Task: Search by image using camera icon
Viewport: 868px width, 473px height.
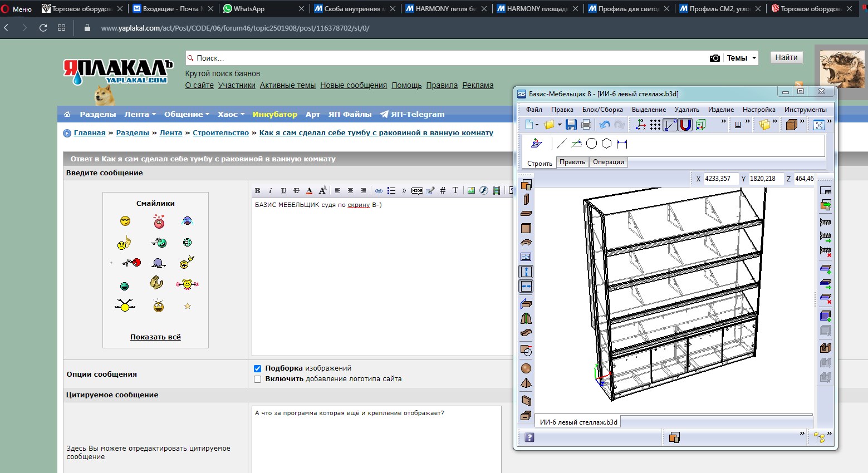Action: pos(715,58)
